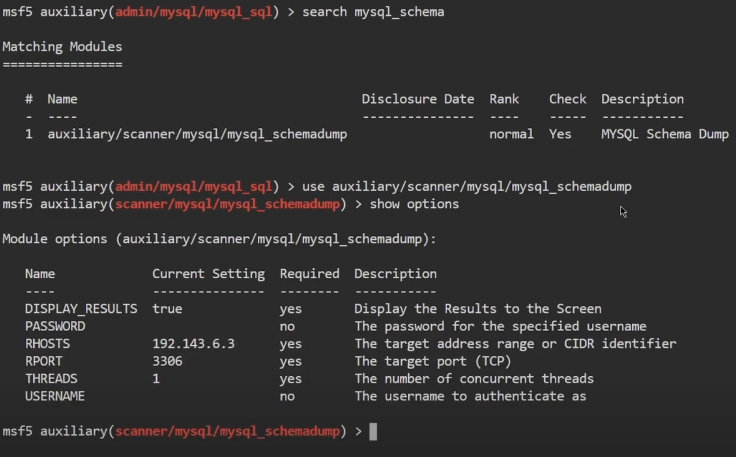Click the terminal cursor at the last prompt
The width and height of the screenshot is (736, 457).
[x=373, y=432]
